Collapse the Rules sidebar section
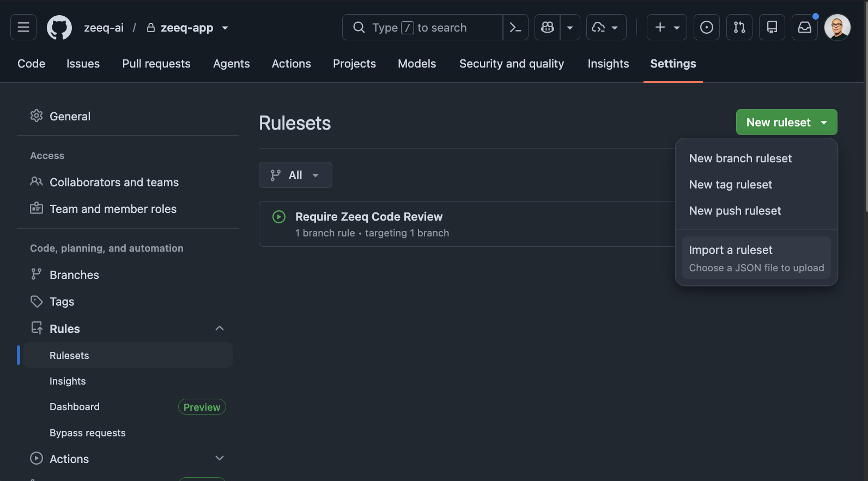The image size is (868, 481). [220, 328]
